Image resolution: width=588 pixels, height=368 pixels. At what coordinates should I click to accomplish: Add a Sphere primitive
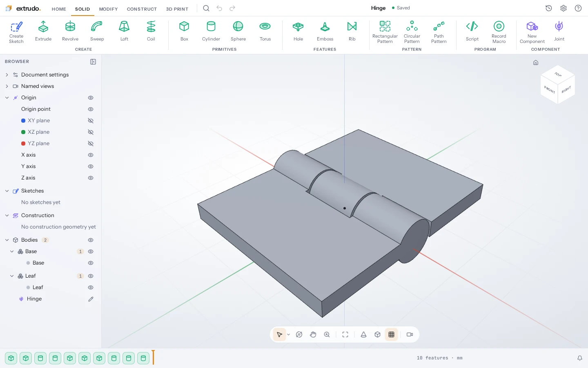(238, 32)
